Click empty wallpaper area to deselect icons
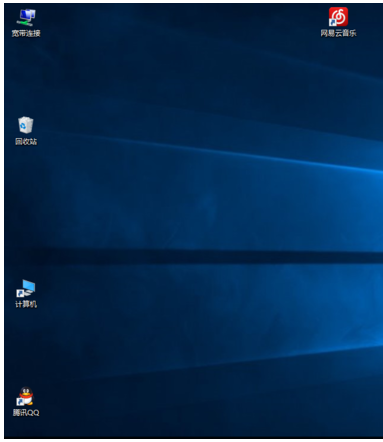Viewport: 383px width, 442px height. click(200, 200)
